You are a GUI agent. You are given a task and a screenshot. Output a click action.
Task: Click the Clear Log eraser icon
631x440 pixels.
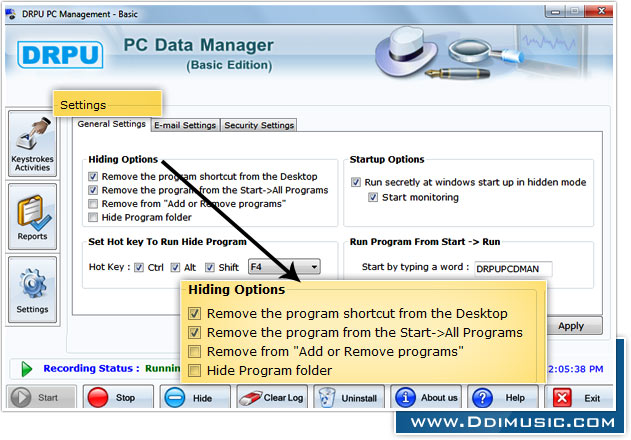pos(250,398)
